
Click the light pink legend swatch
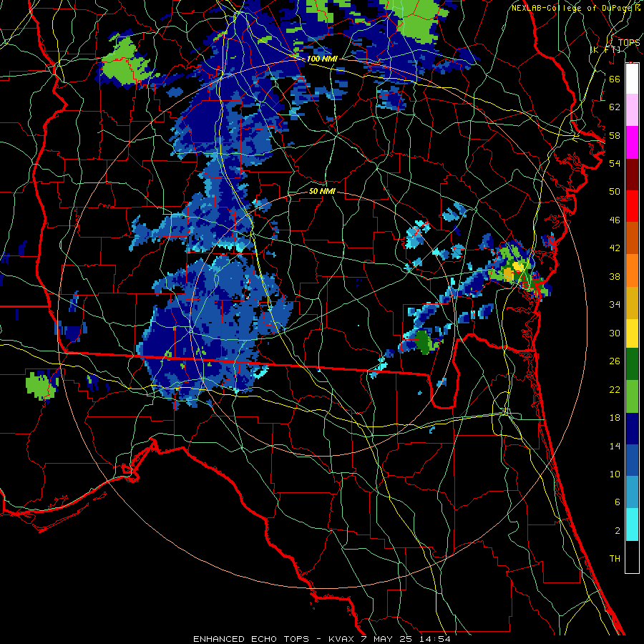tap(632, 109)
